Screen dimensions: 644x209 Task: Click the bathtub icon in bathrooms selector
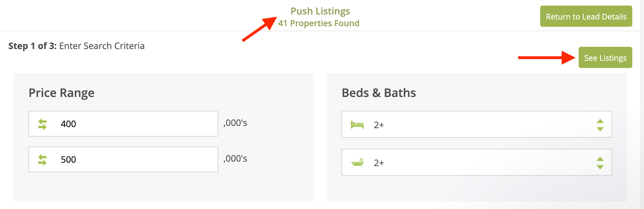tap(357, 162)
